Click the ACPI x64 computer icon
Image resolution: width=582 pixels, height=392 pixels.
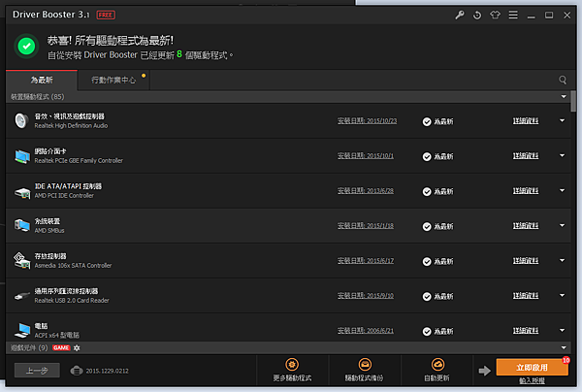(x=22, y=330)
